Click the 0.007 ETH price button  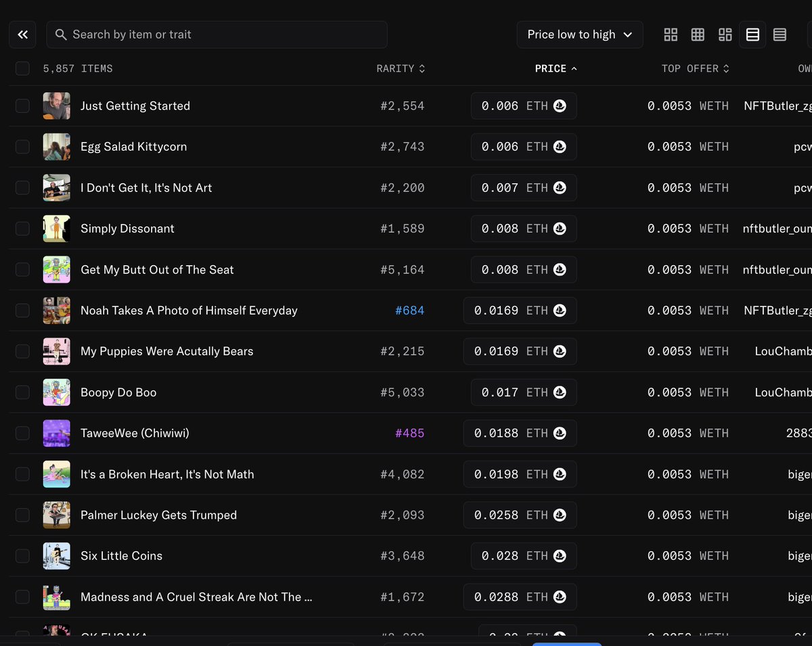tap(524, 187)
